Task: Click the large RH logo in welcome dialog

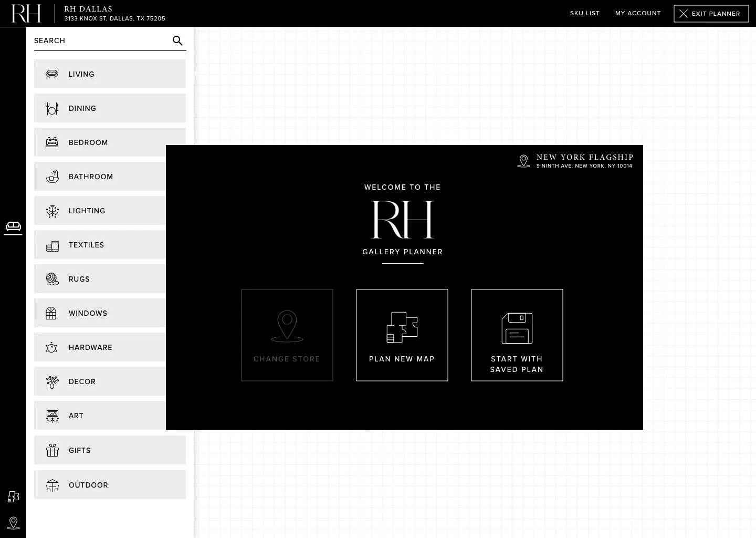Action: point(403,220)
